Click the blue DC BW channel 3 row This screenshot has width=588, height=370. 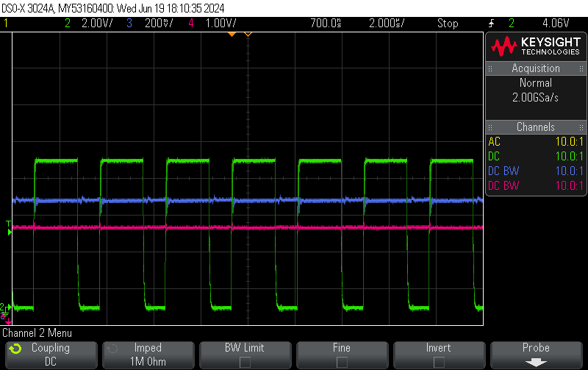pos(536,171)
